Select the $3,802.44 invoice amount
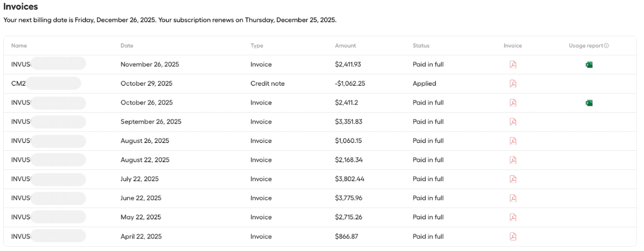Image resolution: width=644 pixels, height=251 pixels. (350, 179)
